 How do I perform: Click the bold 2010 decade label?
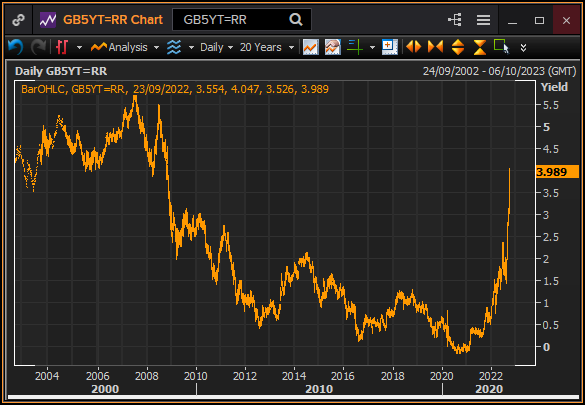(319, 389)
